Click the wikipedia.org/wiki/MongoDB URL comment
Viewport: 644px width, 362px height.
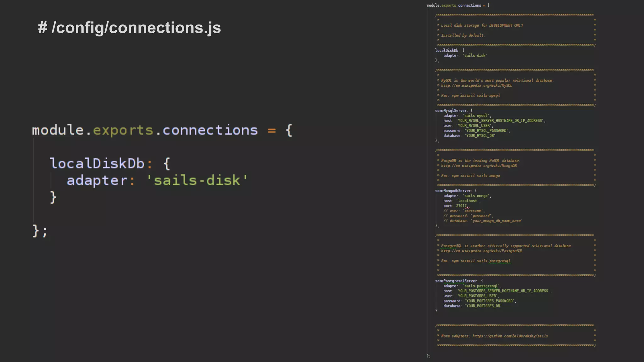pos(479,166)
